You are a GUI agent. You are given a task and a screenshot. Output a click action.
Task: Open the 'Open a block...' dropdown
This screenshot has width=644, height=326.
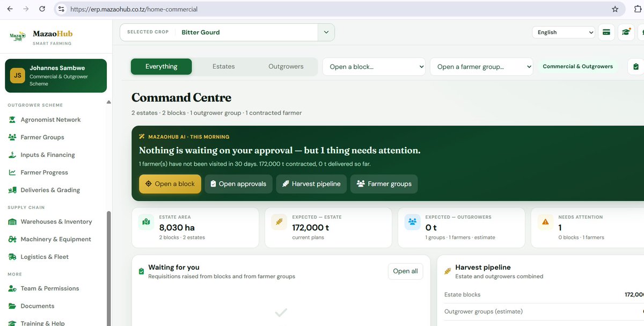pyautogui.click(x=374, y=67)
